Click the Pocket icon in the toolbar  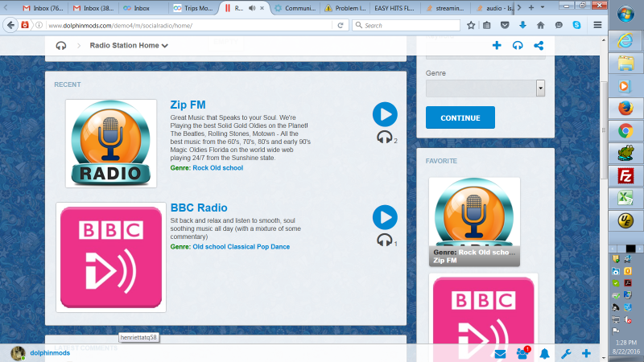tap(505, 25)
